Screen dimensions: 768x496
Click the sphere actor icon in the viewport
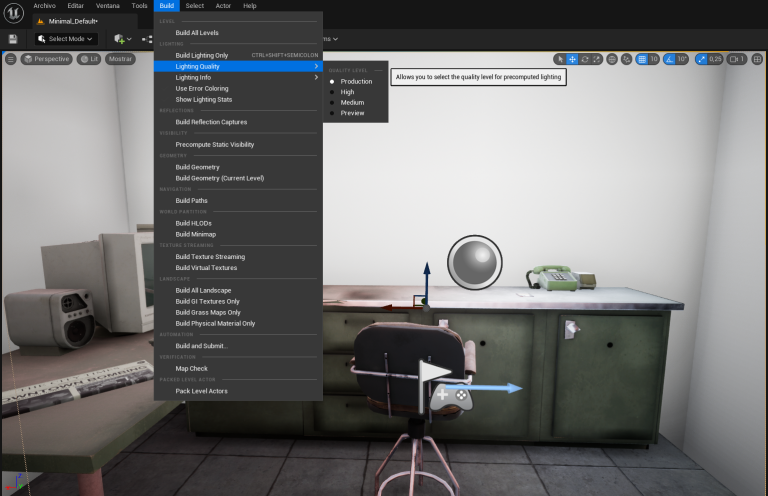(x=475, y=262)
